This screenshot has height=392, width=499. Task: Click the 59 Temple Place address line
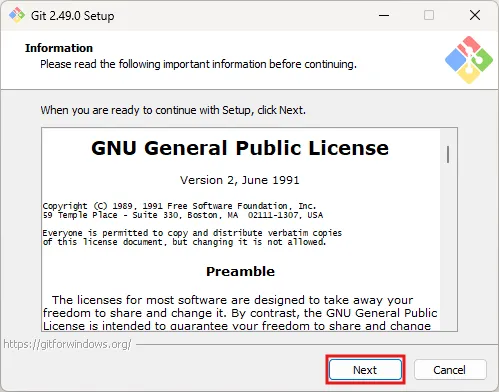(x=183, y=215)
